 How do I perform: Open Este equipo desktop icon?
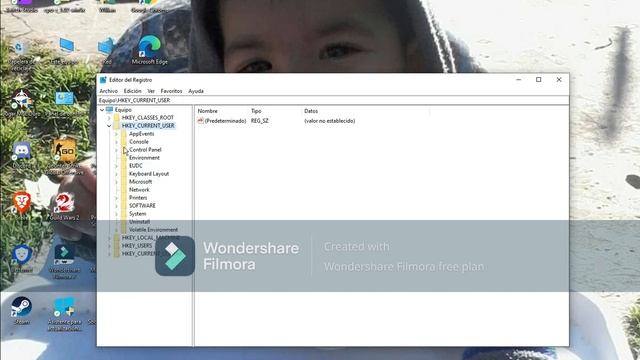coord(65,51)
